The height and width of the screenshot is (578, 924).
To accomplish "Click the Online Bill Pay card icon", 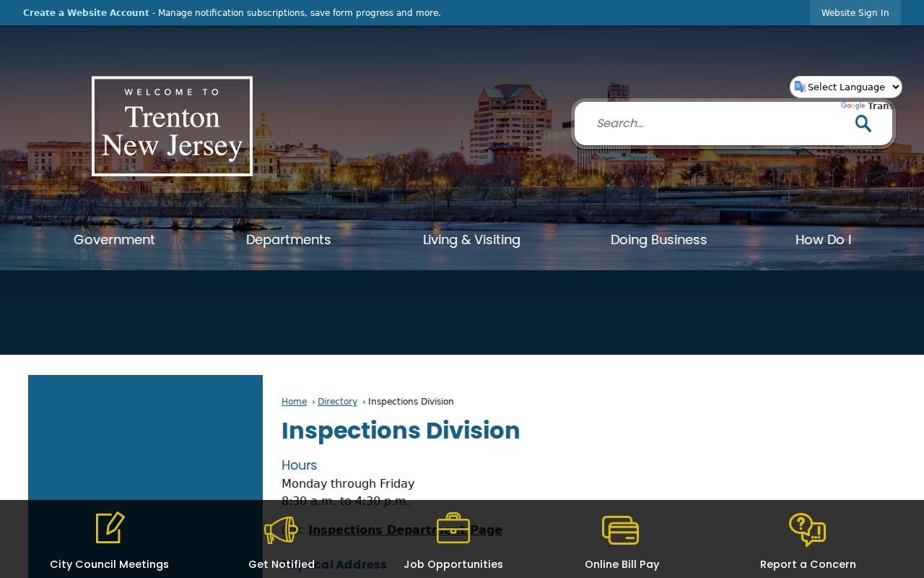I will pos(621,530).
